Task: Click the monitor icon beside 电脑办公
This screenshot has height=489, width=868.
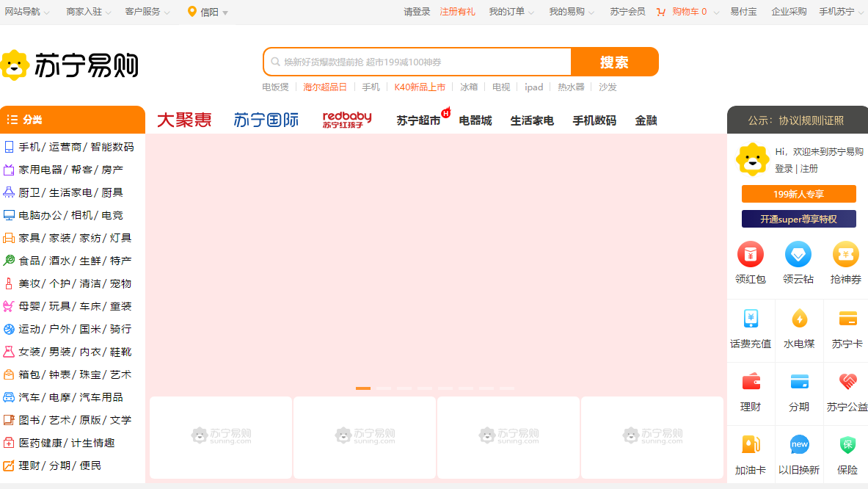Action: click(x=9, y=215)
